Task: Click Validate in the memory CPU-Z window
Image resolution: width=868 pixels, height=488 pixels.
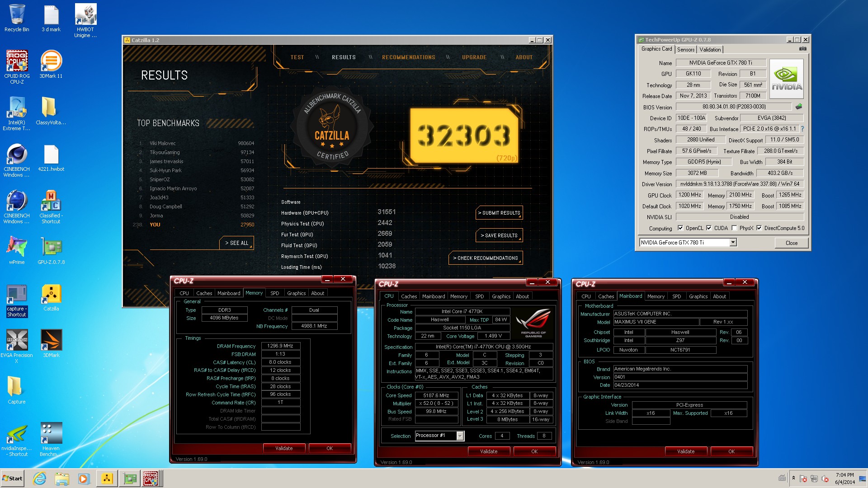Action: click(x=284, y=448)
